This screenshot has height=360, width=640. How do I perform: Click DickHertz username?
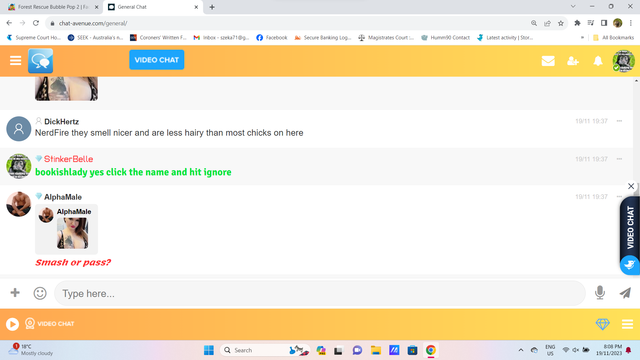tap(61, 122)
